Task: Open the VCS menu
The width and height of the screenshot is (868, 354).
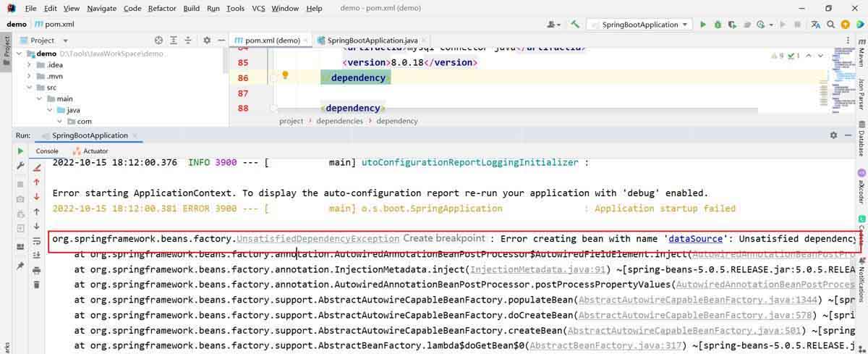Action: coord(258,8)
